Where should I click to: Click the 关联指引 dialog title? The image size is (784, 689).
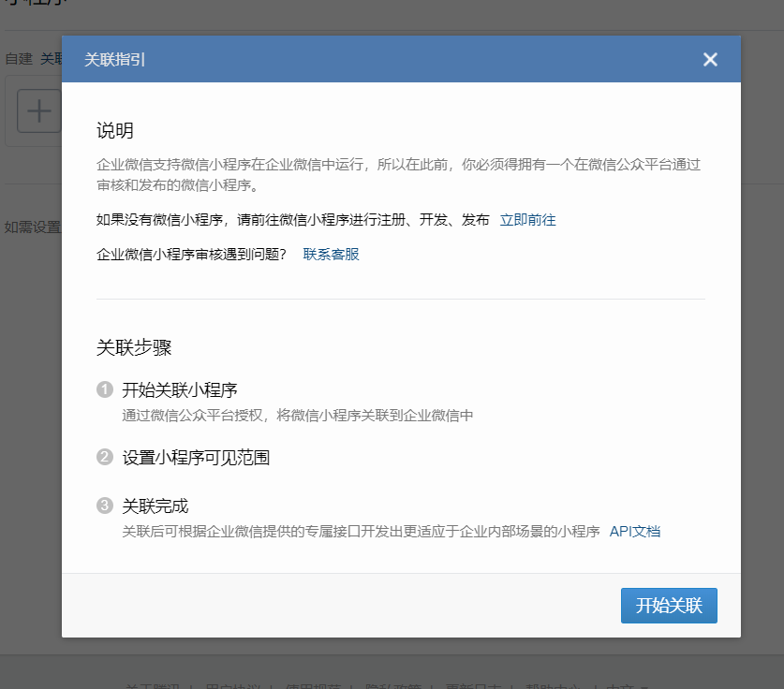click(x=115, y=60)
